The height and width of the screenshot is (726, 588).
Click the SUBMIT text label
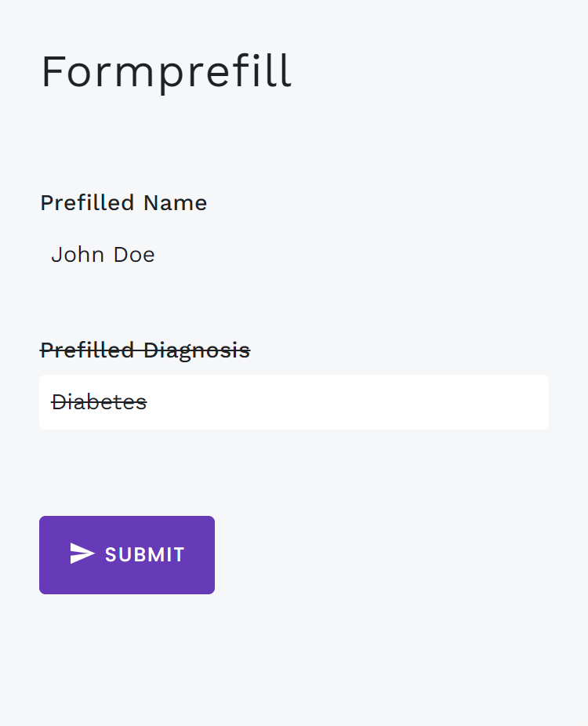click(x=145, y=555)
